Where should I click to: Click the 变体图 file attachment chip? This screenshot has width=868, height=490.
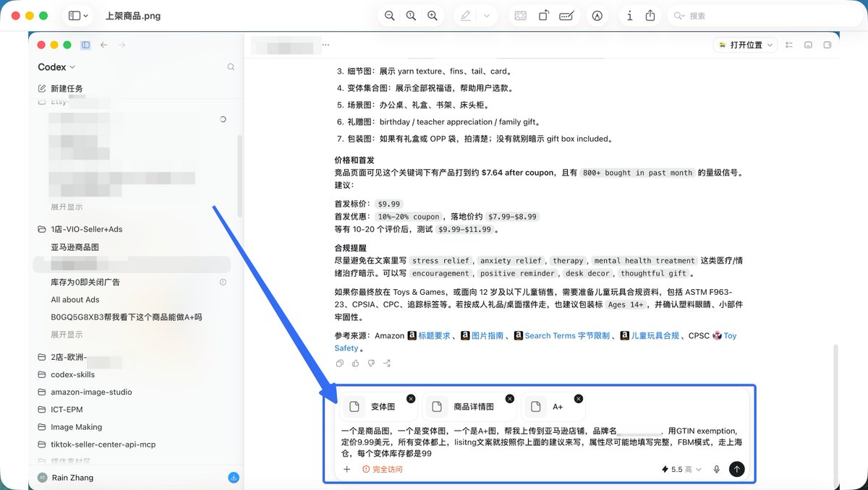(378, 407)
